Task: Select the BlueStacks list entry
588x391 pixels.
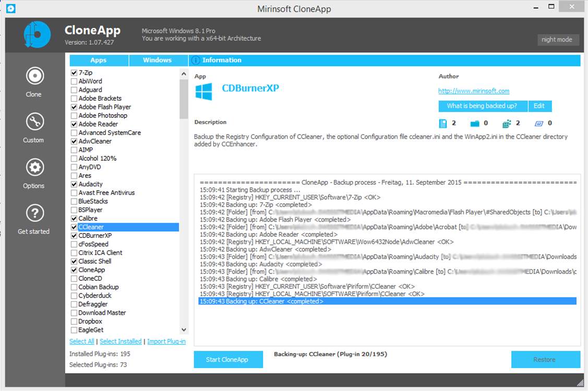Action: (x=93, y=202)
